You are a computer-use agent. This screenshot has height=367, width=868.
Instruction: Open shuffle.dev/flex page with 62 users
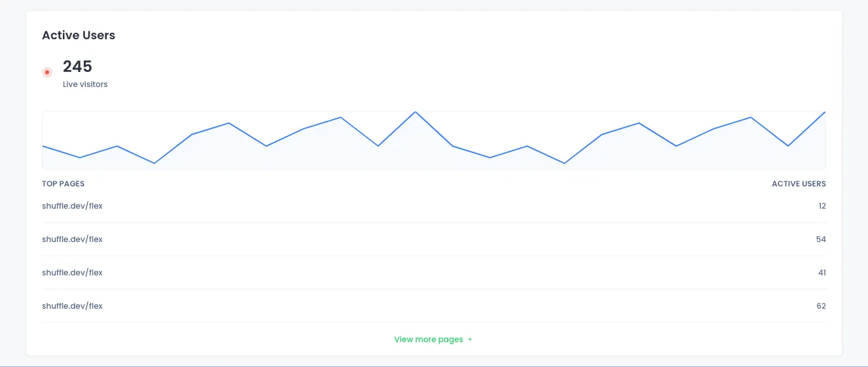(x=73, y=306)
